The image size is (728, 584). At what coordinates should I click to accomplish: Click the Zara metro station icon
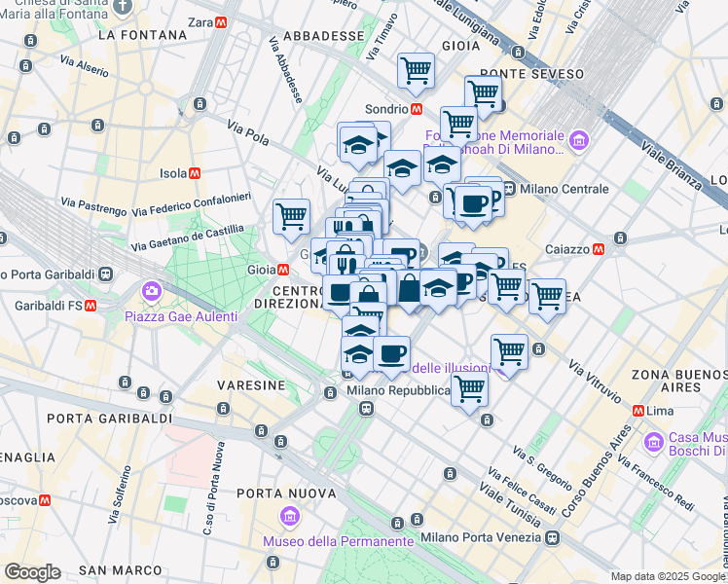(221, 22)
